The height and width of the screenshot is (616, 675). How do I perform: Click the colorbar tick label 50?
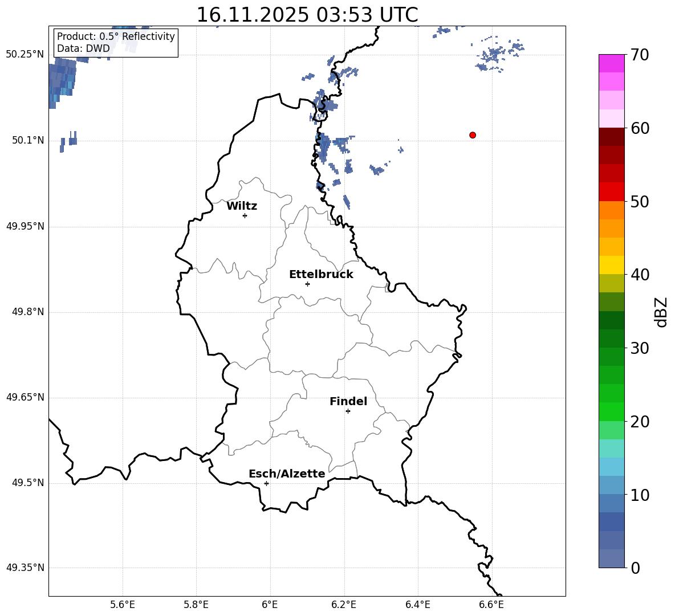pyautogui.click(x=640, y=201)
